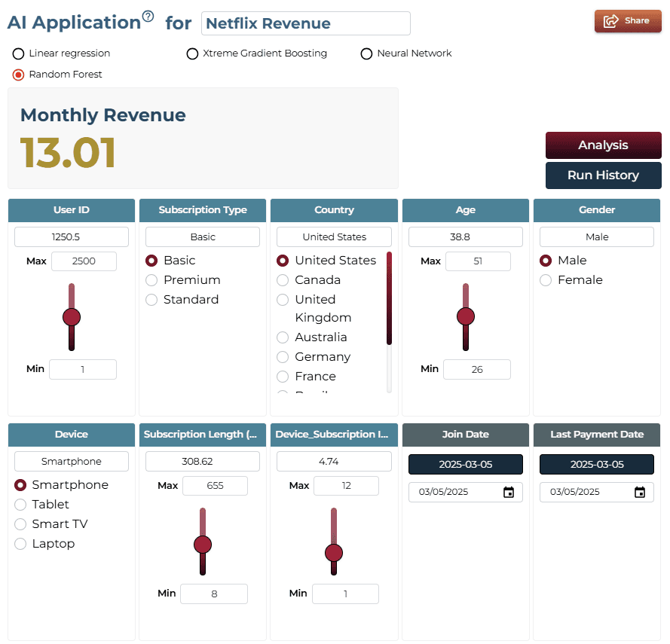Open Run History

coord(603,175)
